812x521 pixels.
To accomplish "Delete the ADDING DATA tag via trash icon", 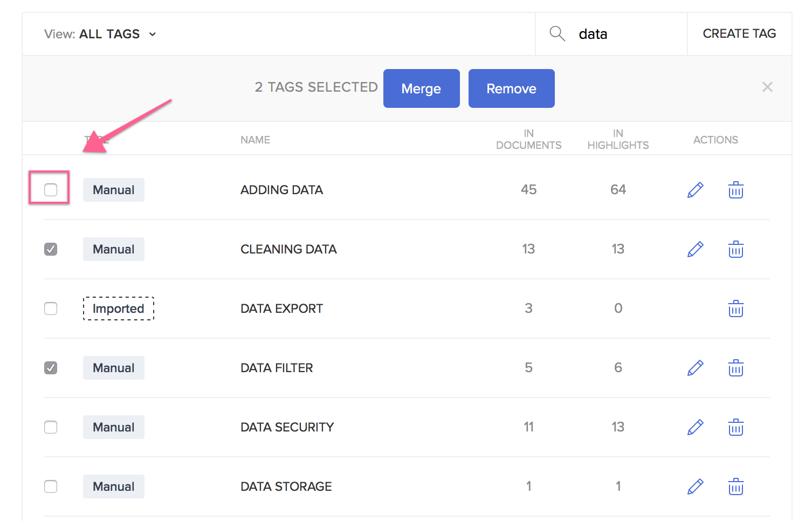I will (736, 190).
